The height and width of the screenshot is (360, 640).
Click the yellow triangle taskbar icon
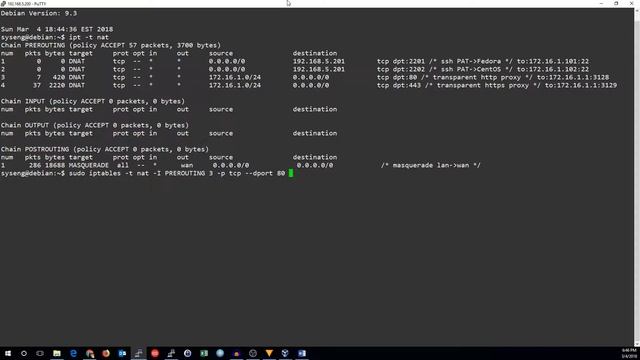pos(269,353)
